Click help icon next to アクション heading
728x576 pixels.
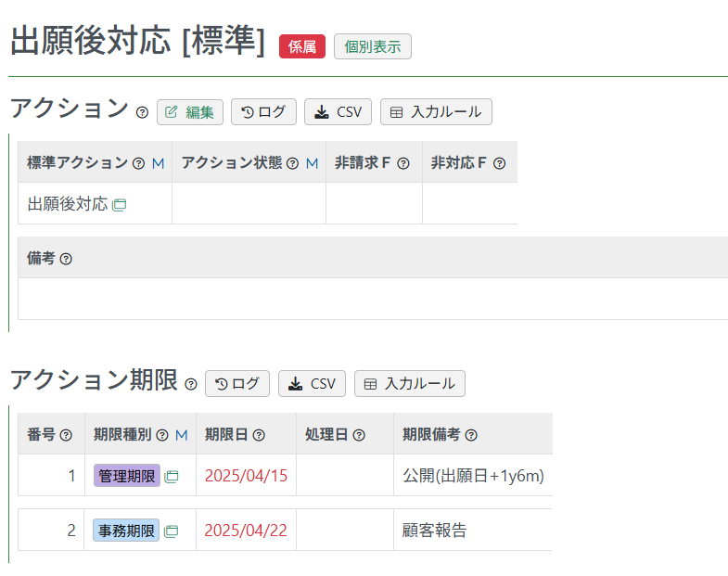(142, 112)
